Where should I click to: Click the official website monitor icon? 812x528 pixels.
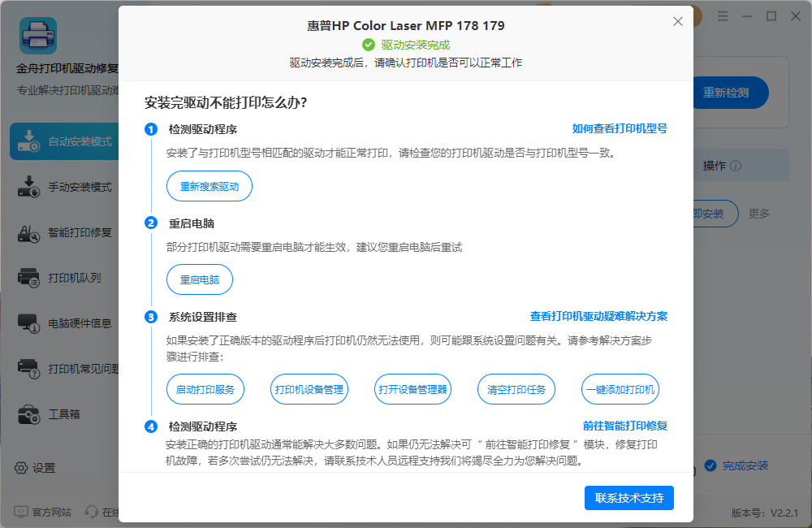tap(21, 512)
